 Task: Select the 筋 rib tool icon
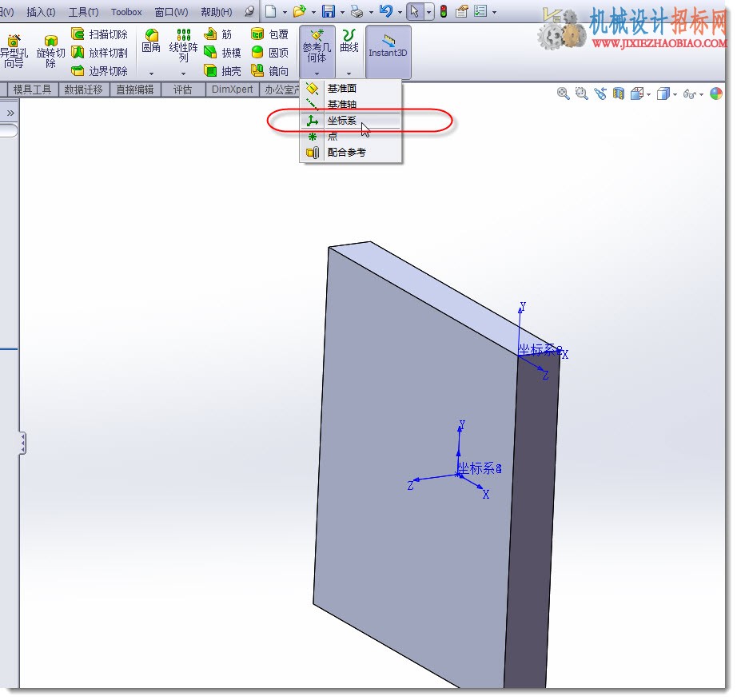click(x=210, y=34)
